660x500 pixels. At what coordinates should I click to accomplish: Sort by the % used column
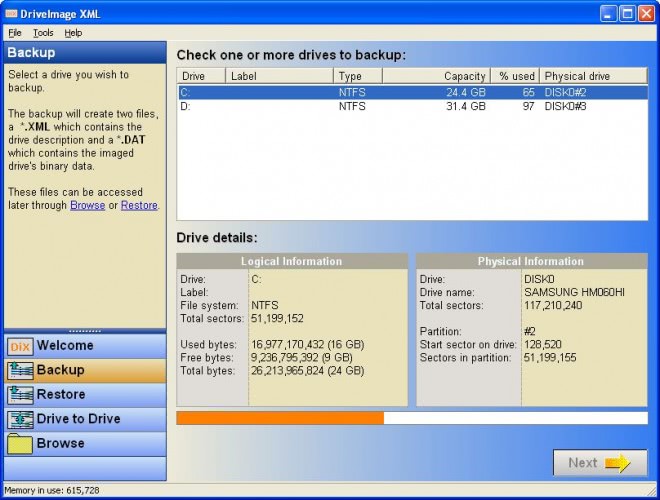(x=516, y=76)
